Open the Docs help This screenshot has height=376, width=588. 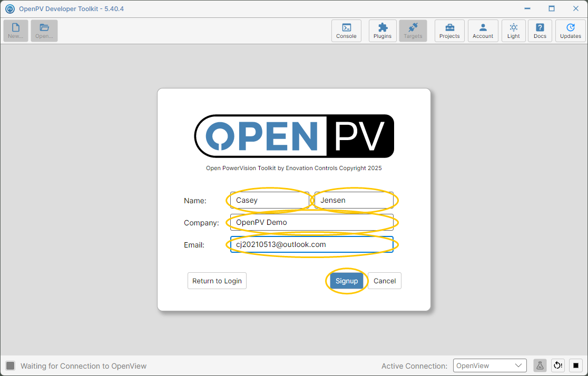pos(540,31)
